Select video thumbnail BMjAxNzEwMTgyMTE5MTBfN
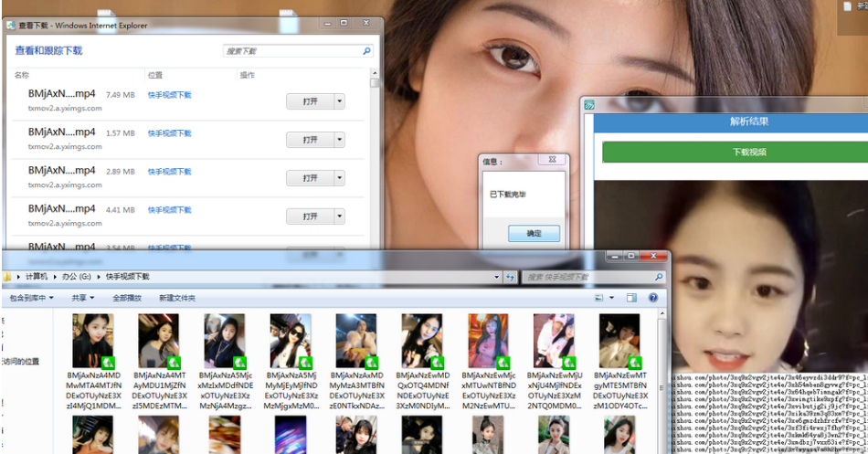 (619, 342)
